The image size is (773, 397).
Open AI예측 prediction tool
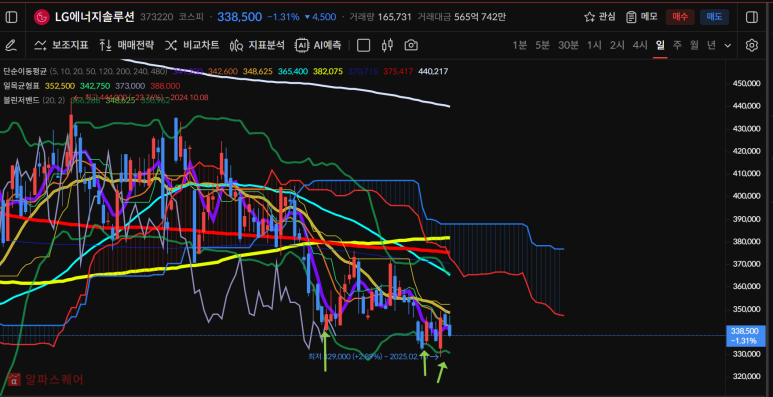pos(318,45)
